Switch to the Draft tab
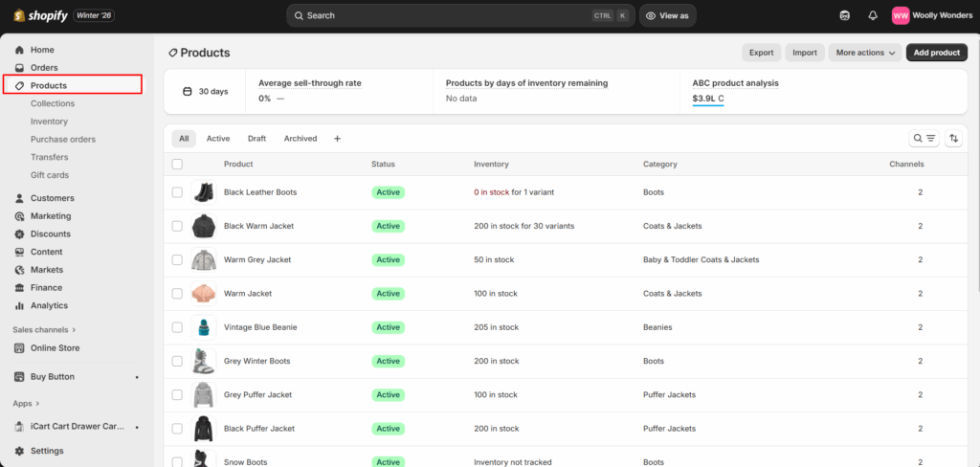The height and width of the screenshot is (467, 980). 256,139
